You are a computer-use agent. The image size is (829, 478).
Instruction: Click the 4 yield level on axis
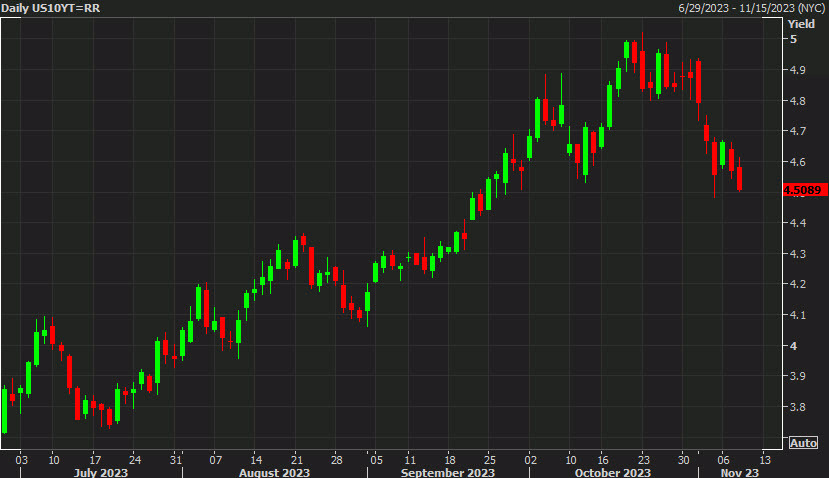pyautogui.click(x=793, y=346)
